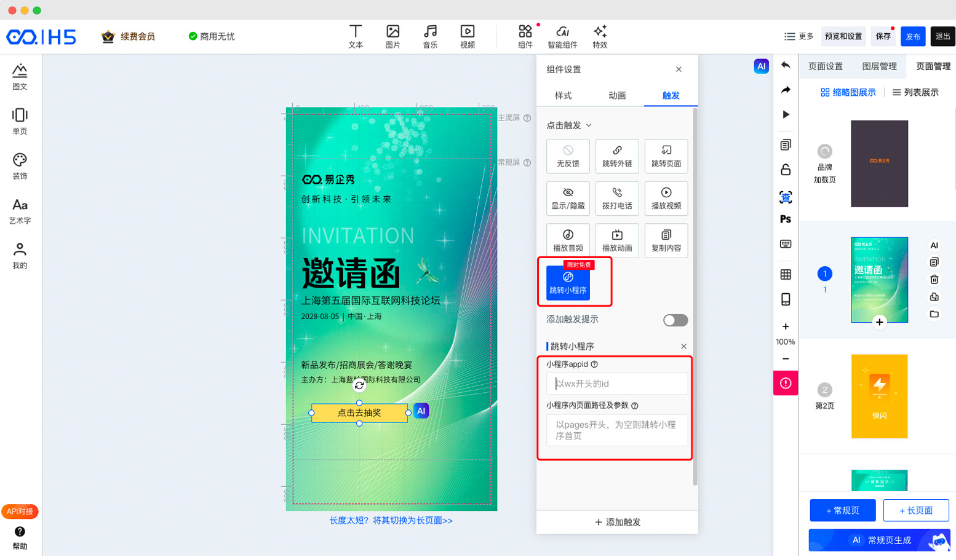
Task: Click the AI icon beside page 1 thumbnail
Action: 934,245
